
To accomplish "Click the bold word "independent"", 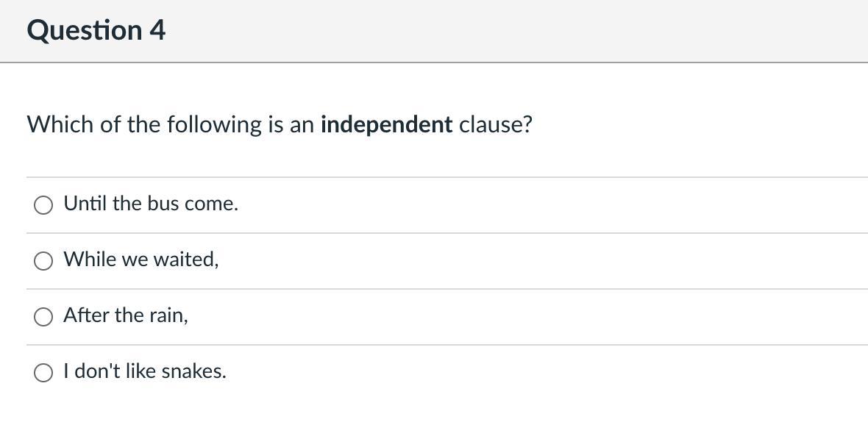I will [x=386, y=124].
